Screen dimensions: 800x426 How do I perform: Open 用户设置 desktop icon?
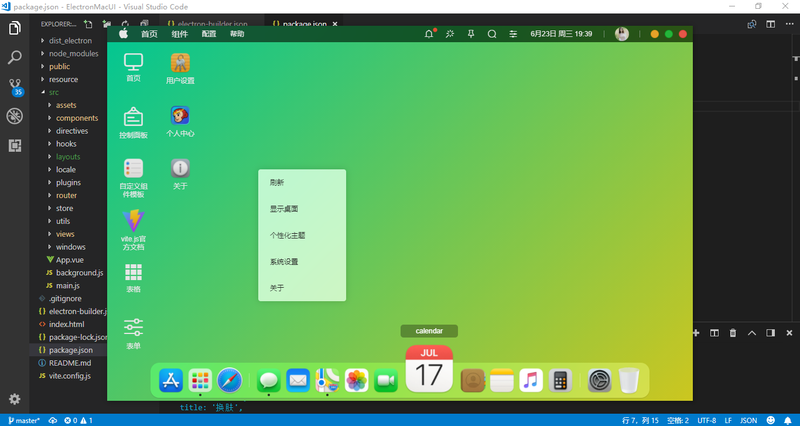coord(180,69)
